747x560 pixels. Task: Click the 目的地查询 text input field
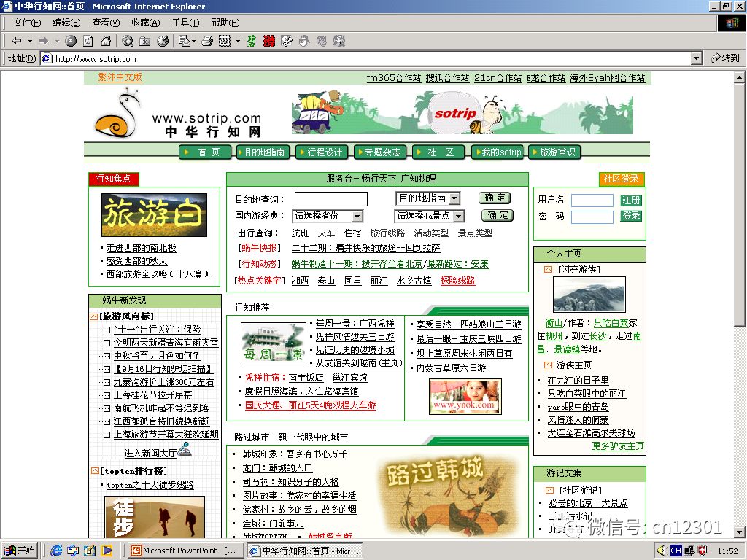tap(331, 199)
